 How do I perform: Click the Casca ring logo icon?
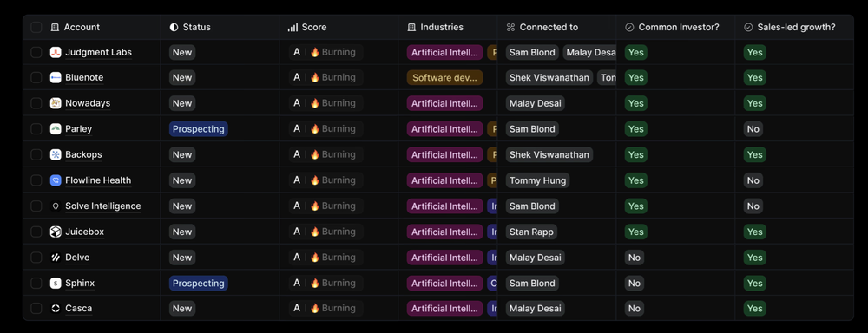(56, 309)
